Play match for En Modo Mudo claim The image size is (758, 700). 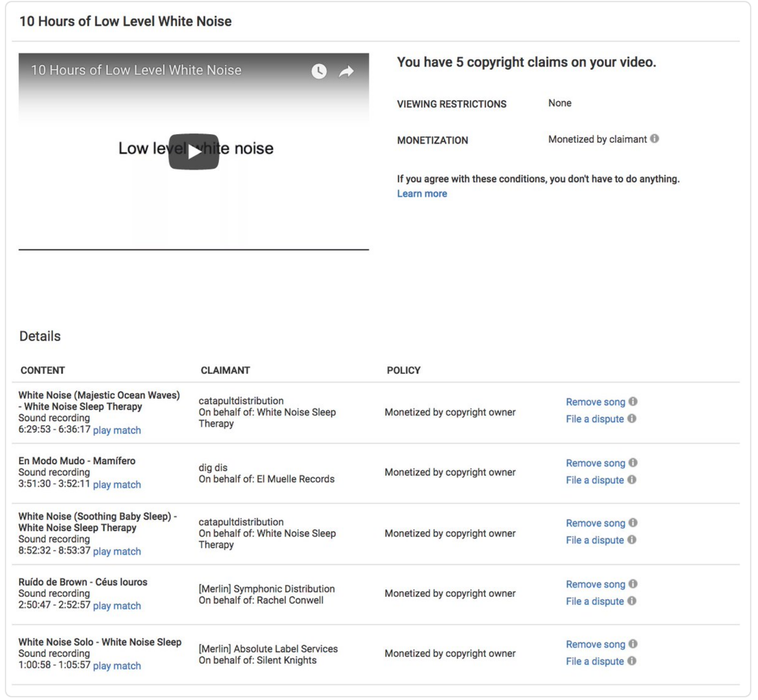117,485
